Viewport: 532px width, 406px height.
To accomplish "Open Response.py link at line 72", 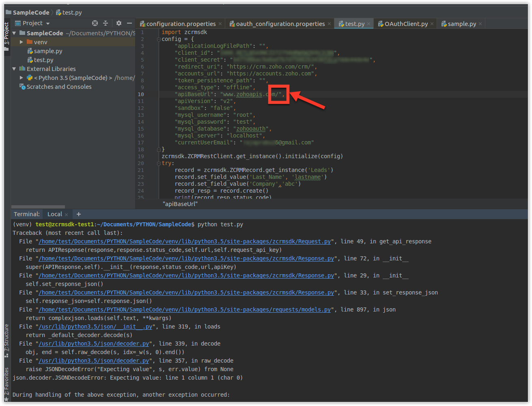I will (186, 258).
